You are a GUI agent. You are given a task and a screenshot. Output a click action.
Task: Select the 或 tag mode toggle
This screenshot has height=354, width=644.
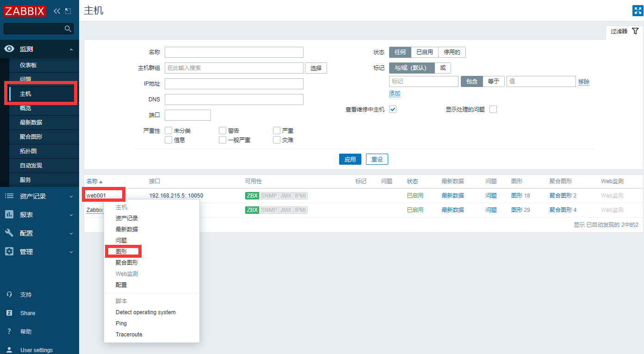pos(443,68)
